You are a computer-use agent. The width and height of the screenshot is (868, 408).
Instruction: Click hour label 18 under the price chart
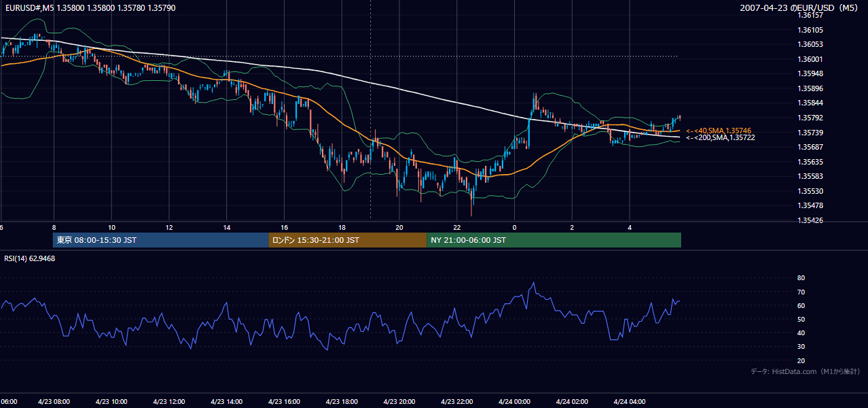point(342,228)
